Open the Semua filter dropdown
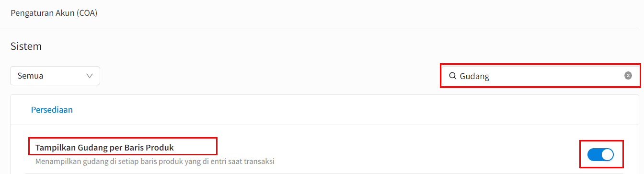The height and width of the screenshot is (174, 644). click(55, 76)
